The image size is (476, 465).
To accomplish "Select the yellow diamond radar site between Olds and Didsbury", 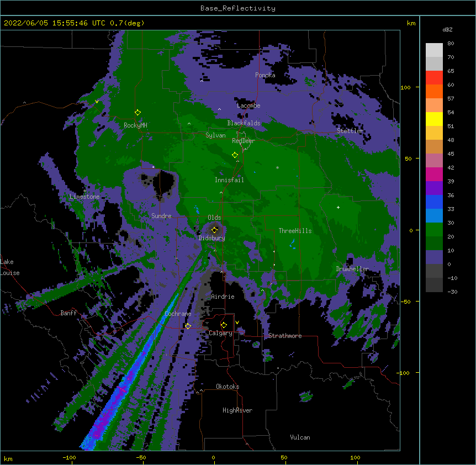I will point(214,230).
